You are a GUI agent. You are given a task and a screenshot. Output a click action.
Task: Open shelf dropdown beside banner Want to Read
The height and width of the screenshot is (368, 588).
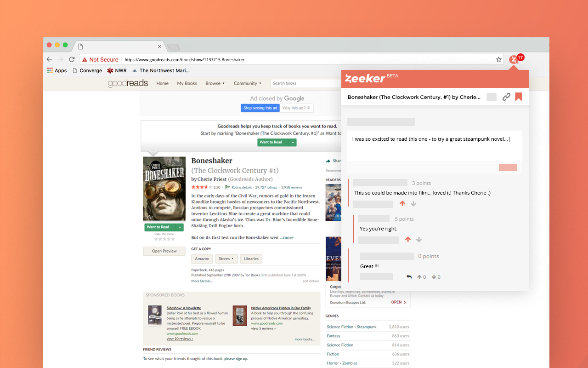click(293, 142)
